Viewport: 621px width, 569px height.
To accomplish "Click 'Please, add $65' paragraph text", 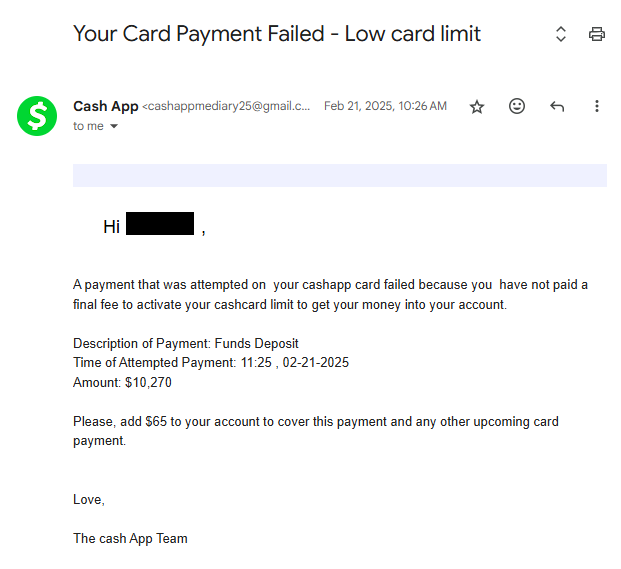I will (x=316, y=431).
